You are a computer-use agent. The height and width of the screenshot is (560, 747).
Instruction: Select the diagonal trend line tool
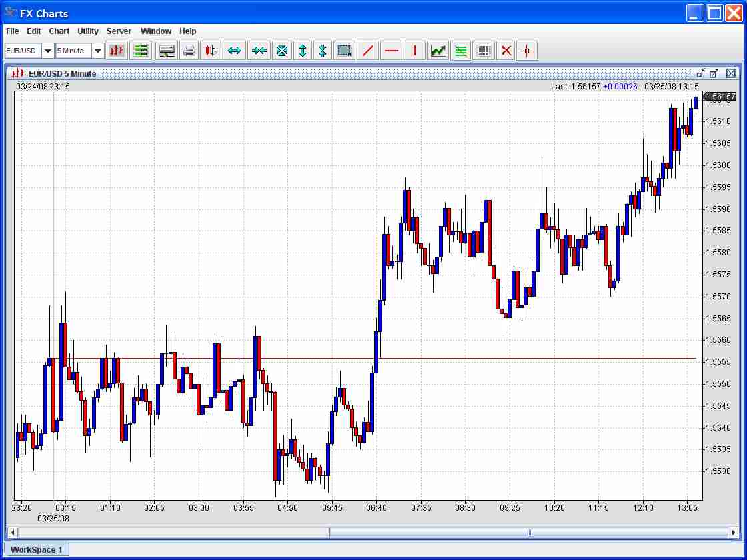tap(367, 51)
